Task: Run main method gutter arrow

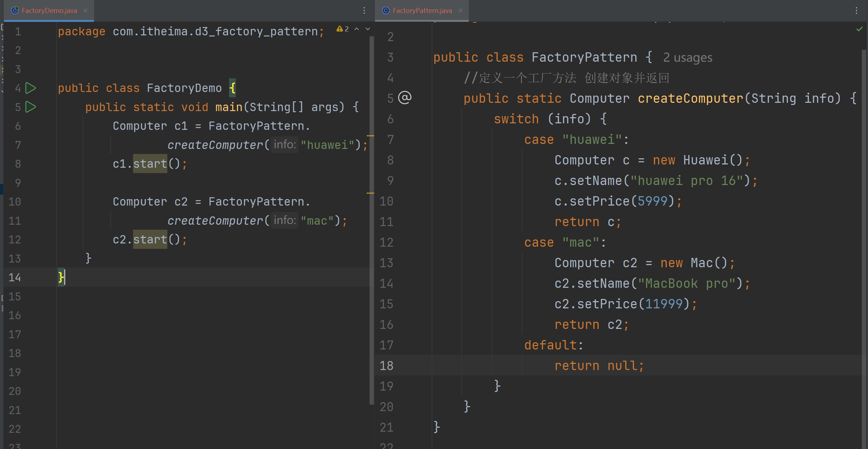Action: [x=31, y=107]
